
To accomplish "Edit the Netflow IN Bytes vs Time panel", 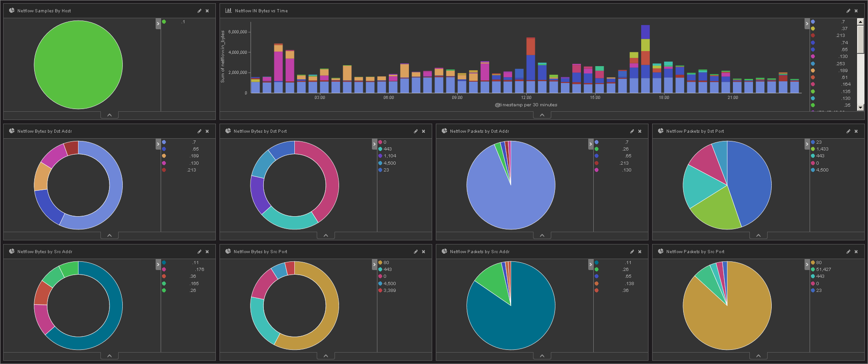I will tap(848, 11).
